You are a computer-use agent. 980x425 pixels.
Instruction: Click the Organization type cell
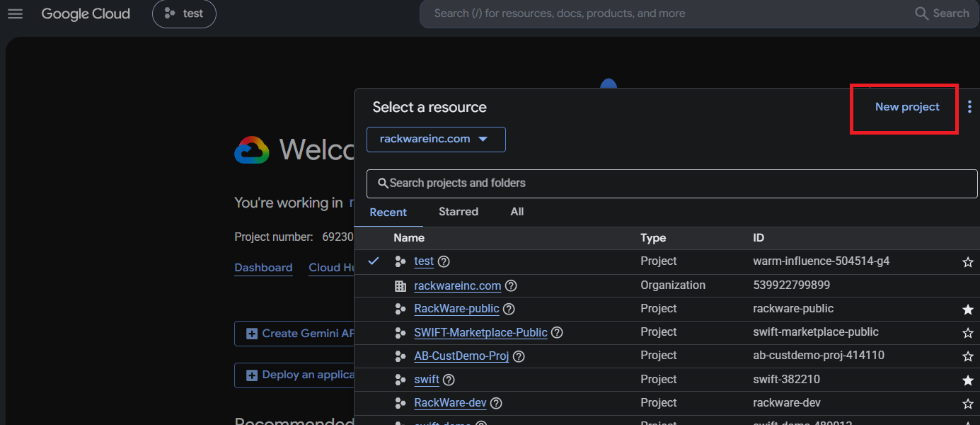point(673,285)
